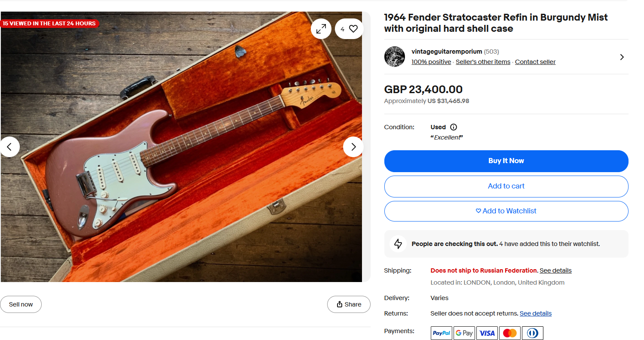Advance to the next guitar photo
The image size is (644, 340).
[353, 147]
